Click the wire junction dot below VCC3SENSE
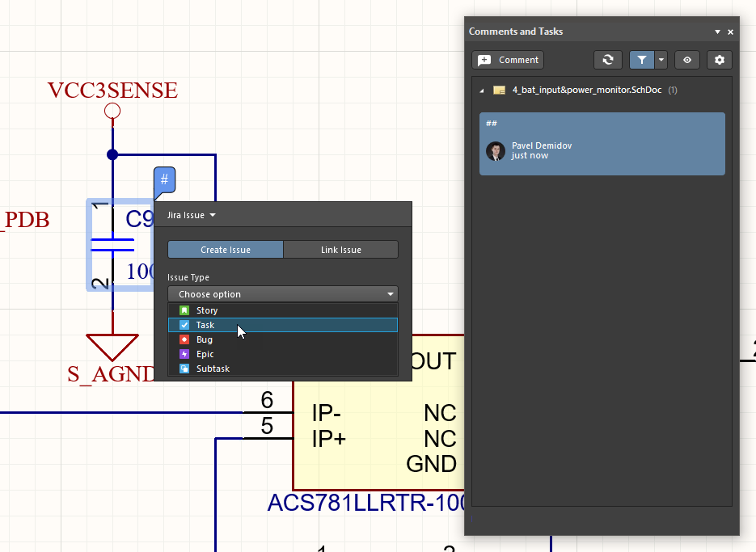756x552 pixels. (112, 154)
